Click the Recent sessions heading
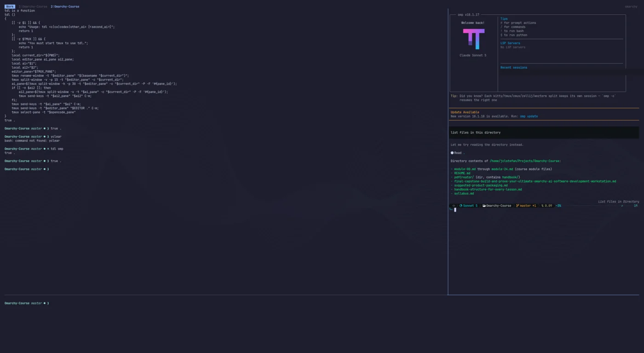The image size is (644, 353). pyautogui.click(x=514, y=68)
